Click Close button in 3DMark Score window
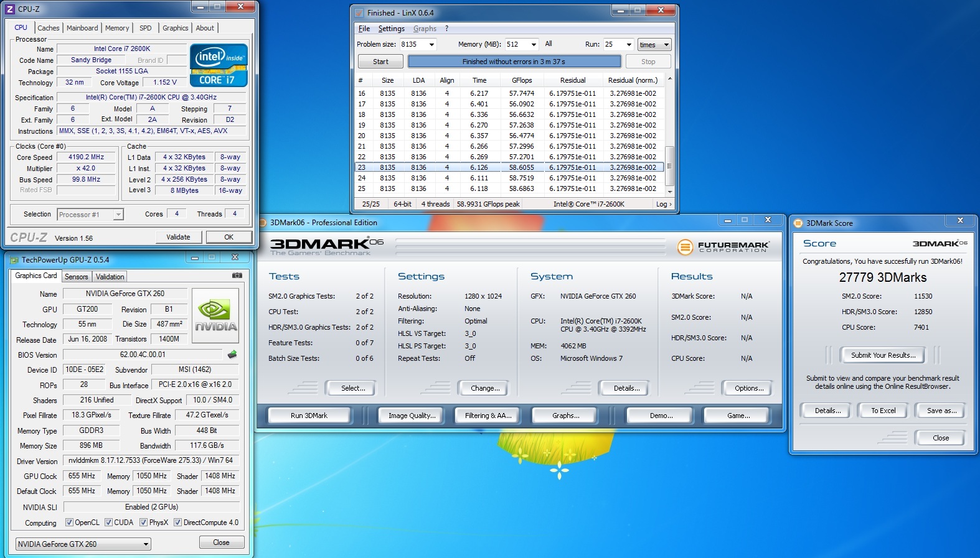Image resolution: width=980 pixels, height=558 pixels. click(941, 438)
